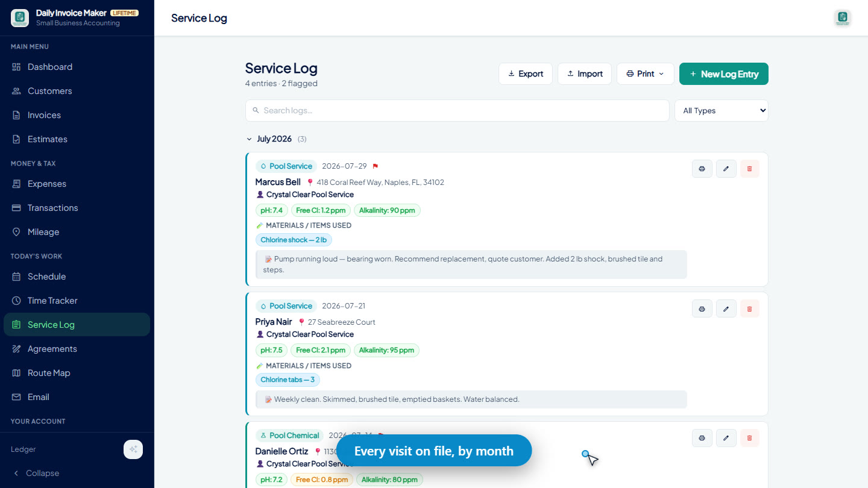Print Danielle Ortiz's log entry

(702, 438)
